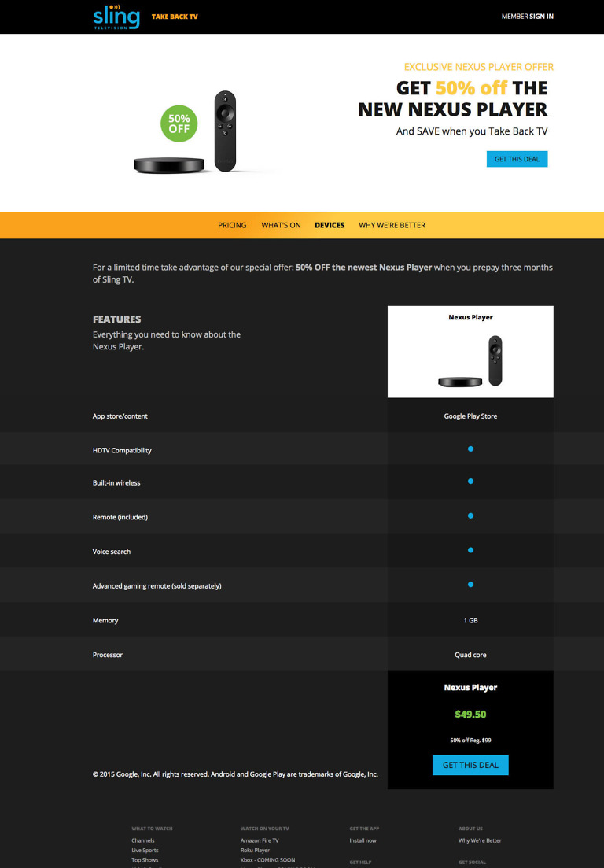The image size is (604, 868).
Task: Click the Processor value Quad core
Action: [471, 655]
